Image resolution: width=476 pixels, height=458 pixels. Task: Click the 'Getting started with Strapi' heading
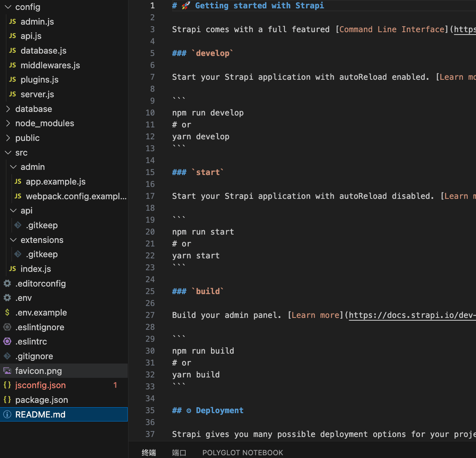click(x=259, y=6)
